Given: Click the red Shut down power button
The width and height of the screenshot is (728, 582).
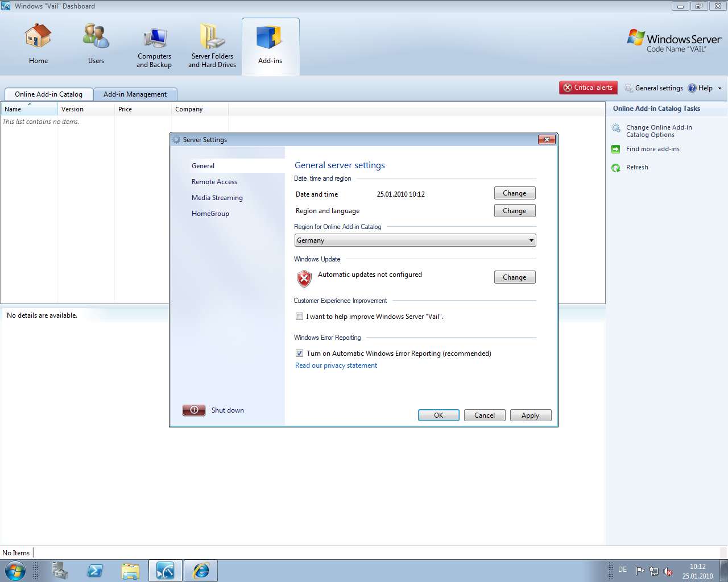Looking at the screenshot, I should [194, 410].
